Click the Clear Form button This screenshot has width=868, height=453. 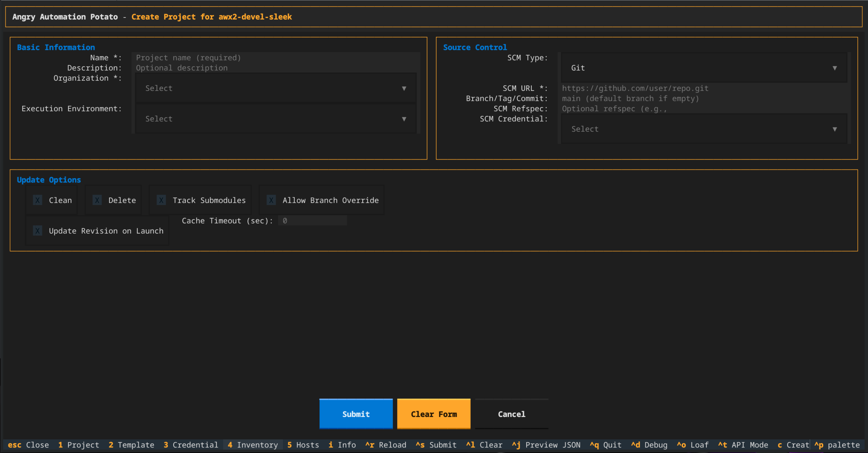click(434, 414)
